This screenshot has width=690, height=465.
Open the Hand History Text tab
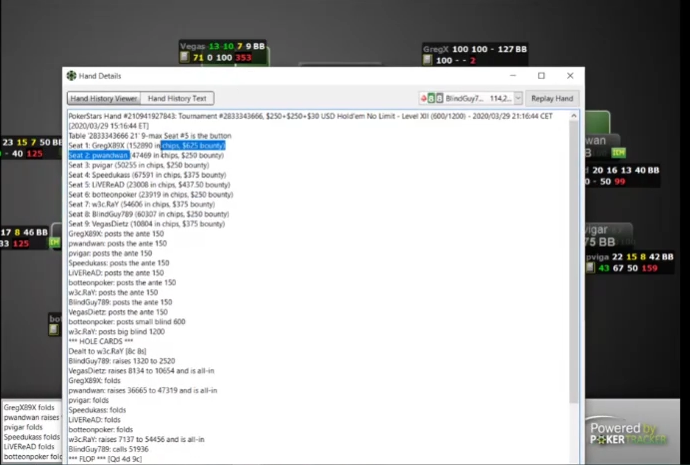(x=177, y=98)
